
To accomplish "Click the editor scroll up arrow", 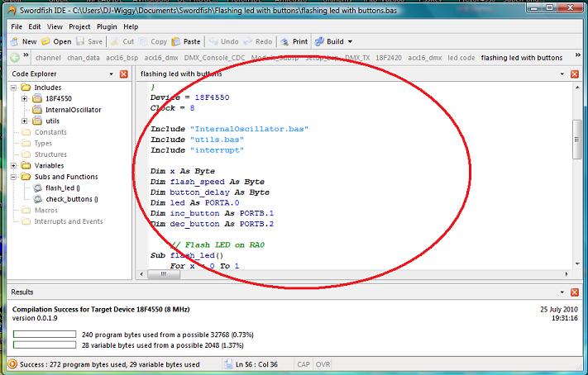I will click(576, 88).
